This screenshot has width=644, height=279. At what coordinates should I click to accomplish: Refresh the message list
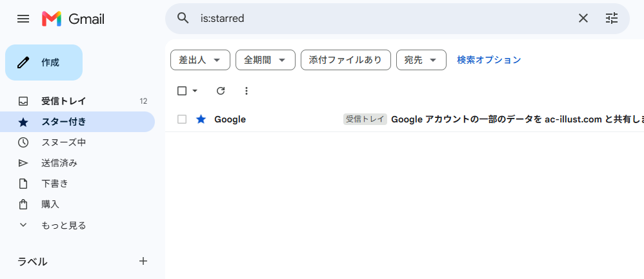point(221,91)
